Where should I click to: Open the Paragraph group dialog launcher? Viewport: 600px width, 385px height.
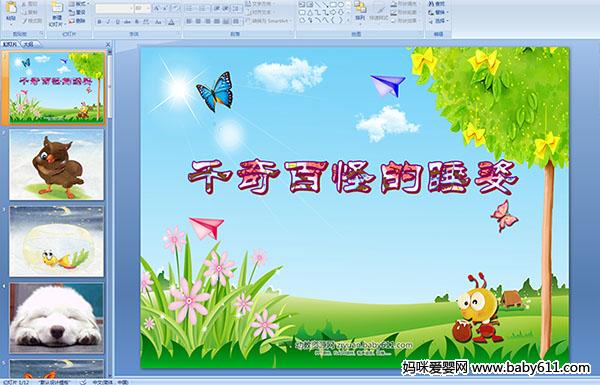click(x=292, y=34)
